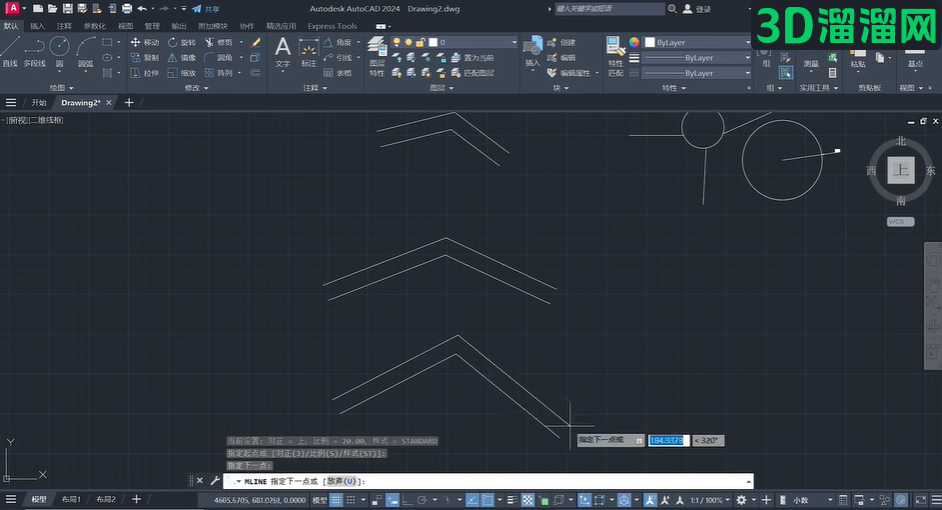Open the layer dropdown showing layer 0

[x=454, y=42]
